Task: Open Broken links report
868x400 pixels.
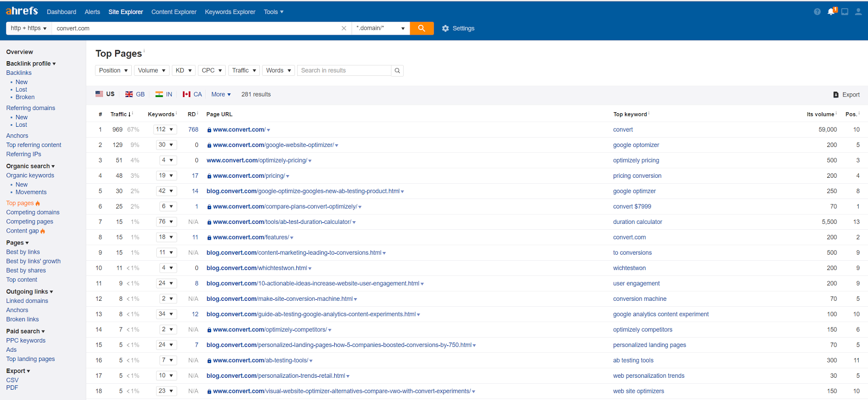Action: pos(23,319)
